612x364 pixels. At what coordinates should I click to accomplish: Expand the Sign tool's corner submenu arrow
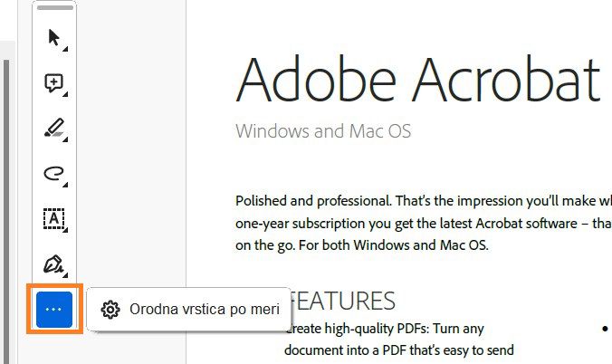coord(64,274)
